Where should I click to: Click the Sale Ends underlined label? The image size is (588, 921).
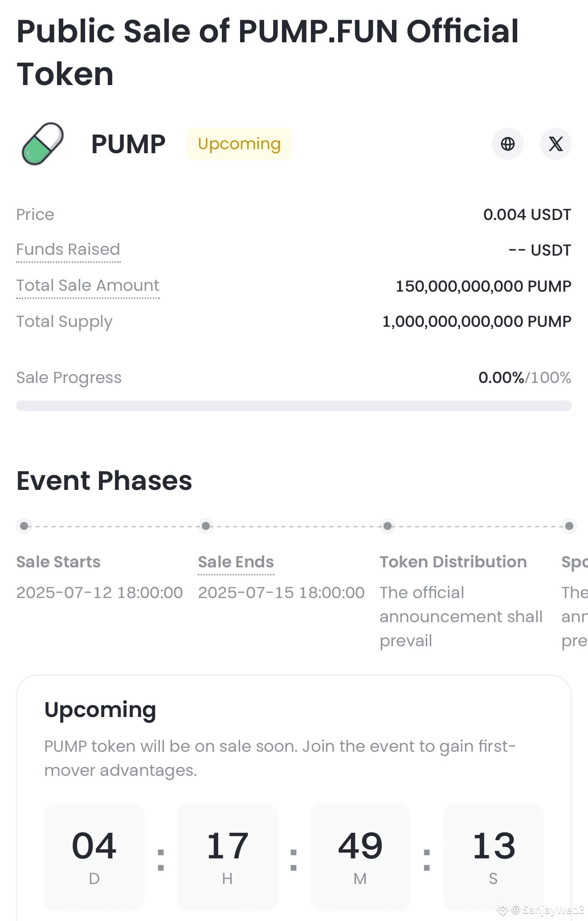[x=236, y=562]
